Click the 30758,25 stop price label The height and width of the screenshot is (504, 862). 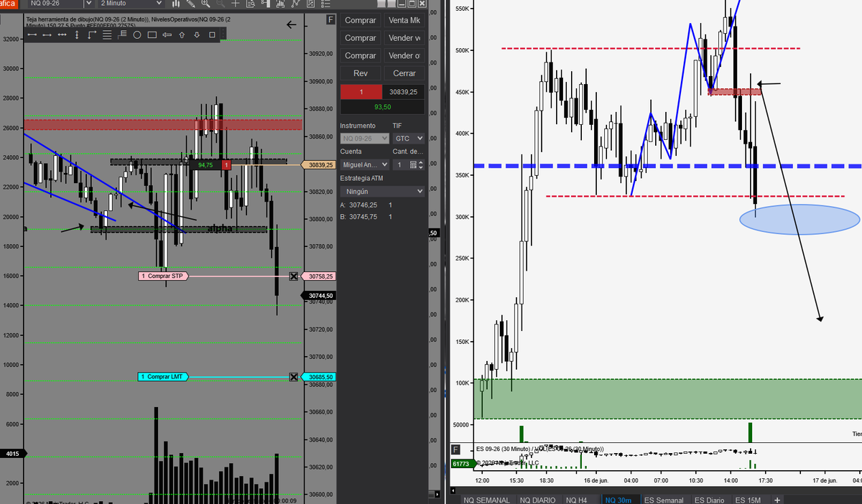click(319, 276)
